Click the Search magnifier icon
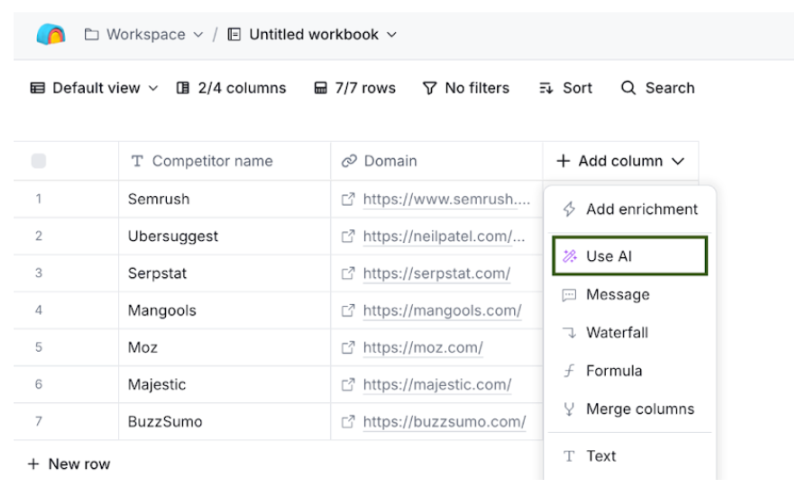 click(628, 88)
